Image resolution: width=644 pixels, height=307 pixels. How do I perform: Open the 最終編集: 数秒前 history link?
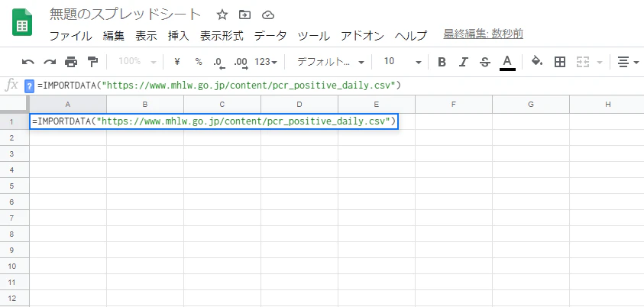click(x=483, y=34)
